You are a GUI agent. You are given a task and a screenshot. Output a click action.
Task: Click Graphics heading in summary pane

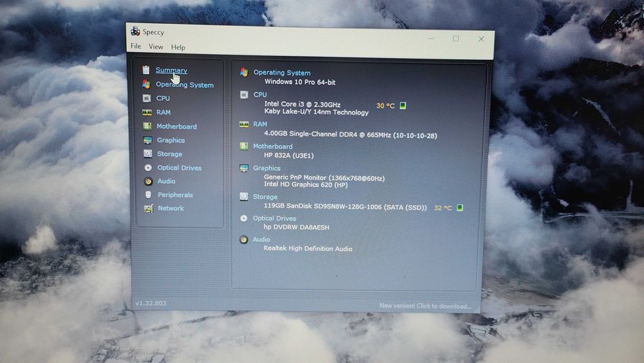tap(267, 168)
